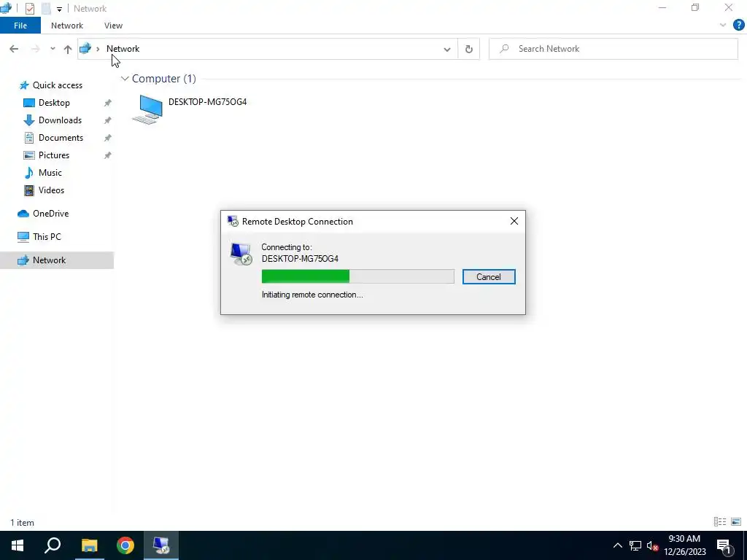
Task: Close the Remote Desktop Connection dialog
Action: 514,221
